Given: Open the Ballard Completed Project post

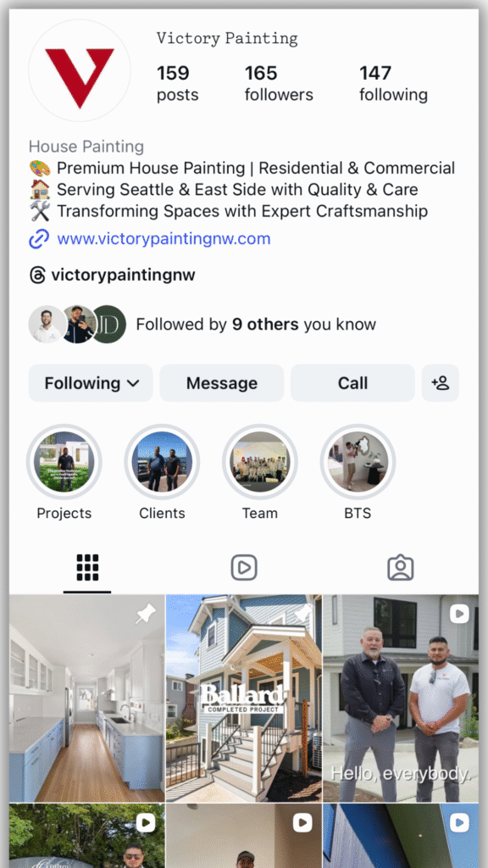Looking at the screenshot, I should coord(244,698).
